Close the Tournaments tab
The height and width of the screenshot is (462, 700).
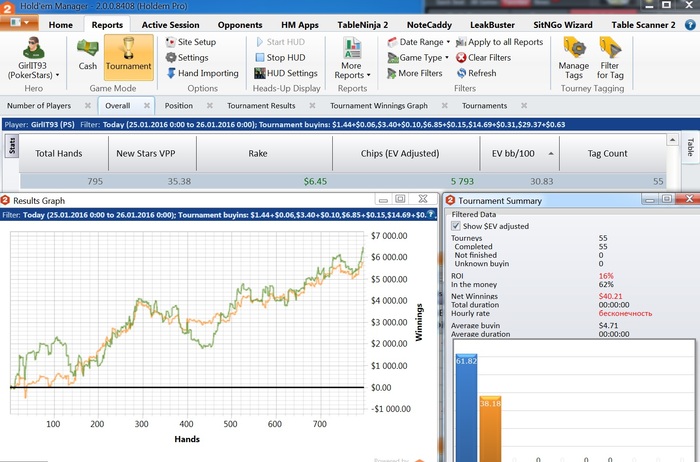click(x=524, y=106)
